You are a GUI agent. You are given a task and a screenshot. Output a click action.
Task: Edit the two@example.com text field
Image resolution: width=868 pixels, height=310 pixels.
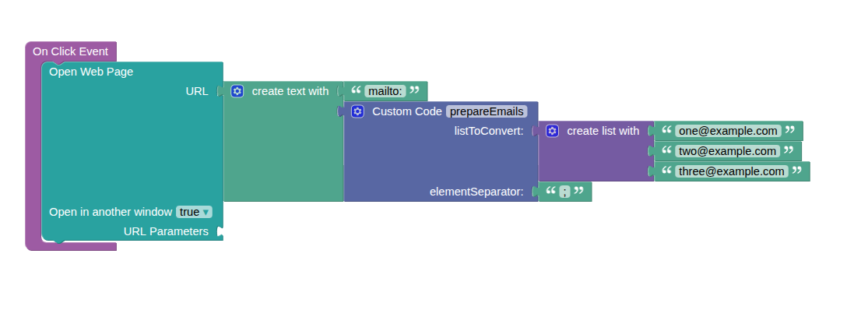(727, 151)
